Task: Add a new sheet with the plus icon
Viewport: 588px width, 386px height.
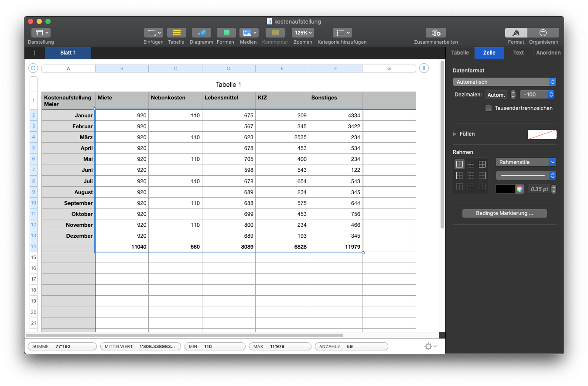Action: [35, 53]
